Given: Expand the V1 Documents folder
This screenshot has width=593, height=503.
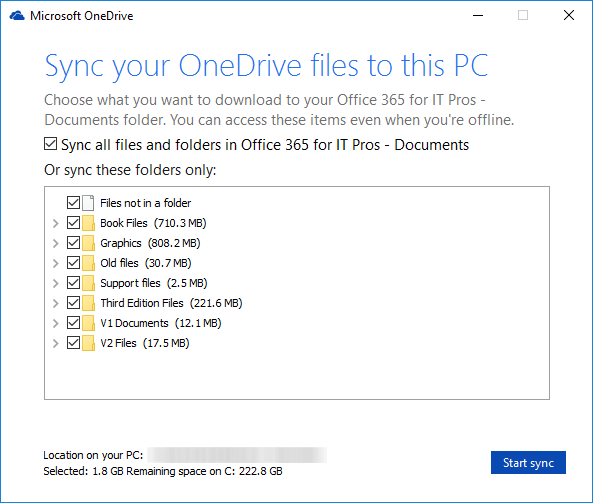Looking at the screenshot, I should pos(56,323).
